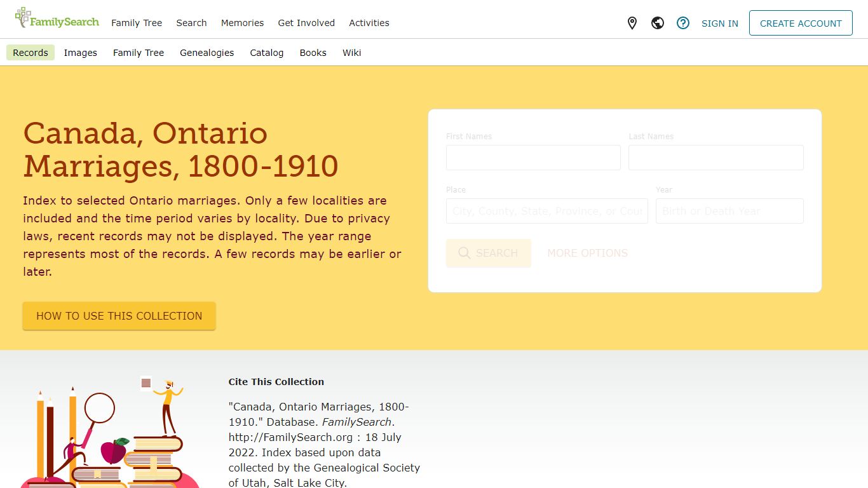The width and height of the screenshot is (868, 488).
Task: Select the Records tab
Action: point(31,53)
